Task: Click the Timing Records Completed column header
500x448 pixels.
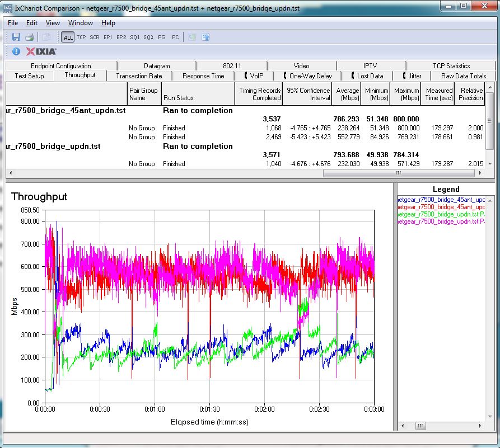Action: pos(259,94)
